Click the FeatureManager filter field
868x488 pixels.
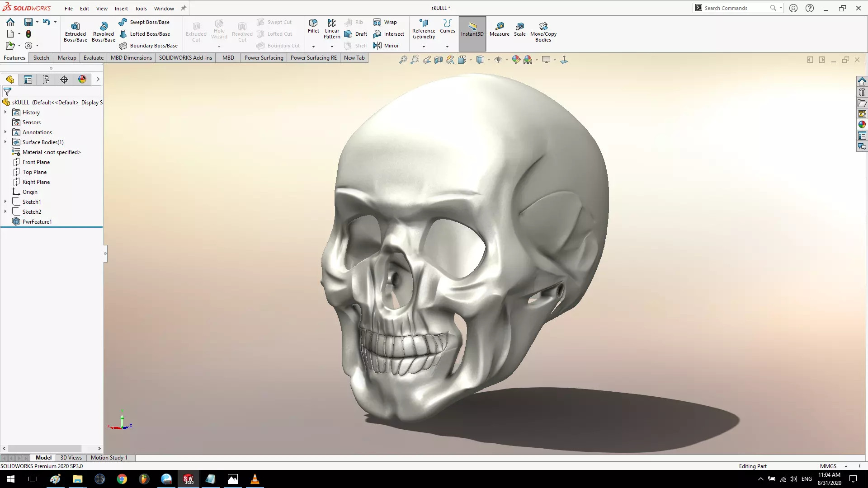(x=52, y=91)
